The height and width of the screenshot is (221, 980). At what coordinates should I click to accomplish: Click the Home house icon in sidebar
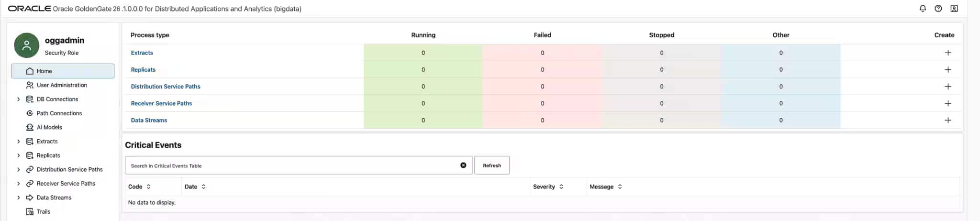click(30, 71)
